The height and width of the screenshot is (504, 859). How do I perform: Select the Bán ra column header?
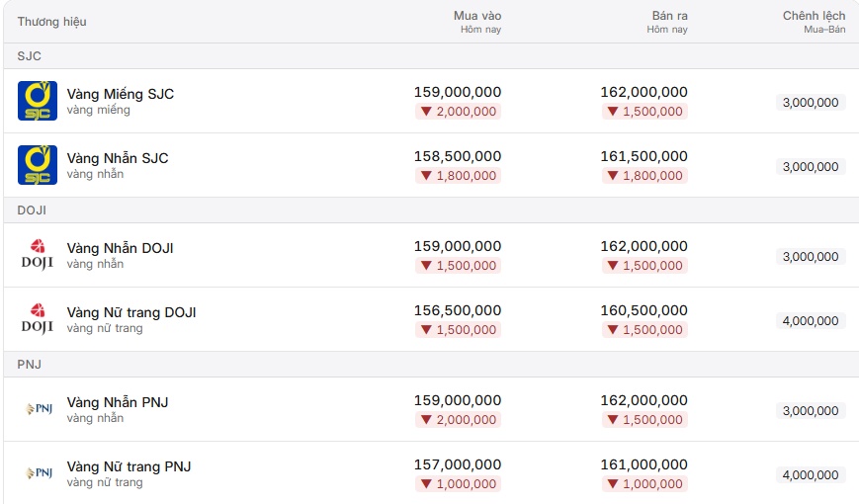click(x=666, y=22)
